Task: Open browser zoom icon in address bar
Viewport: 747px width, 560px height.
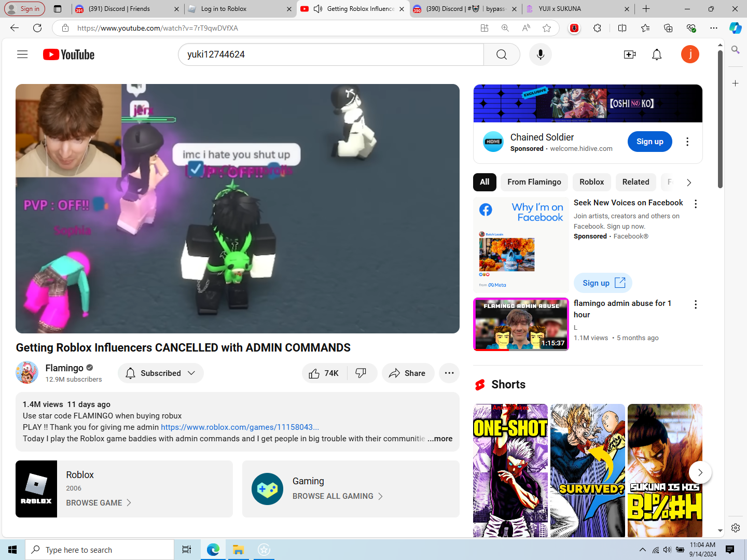Action: click(505, 28)
